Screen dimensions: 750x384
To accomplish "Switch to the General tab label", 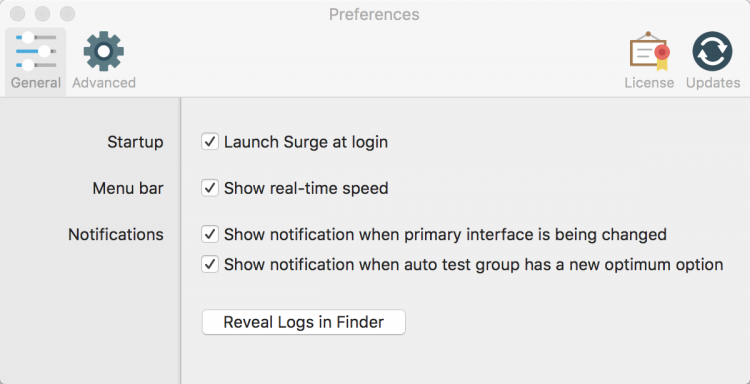I will (x=36, y=83).
